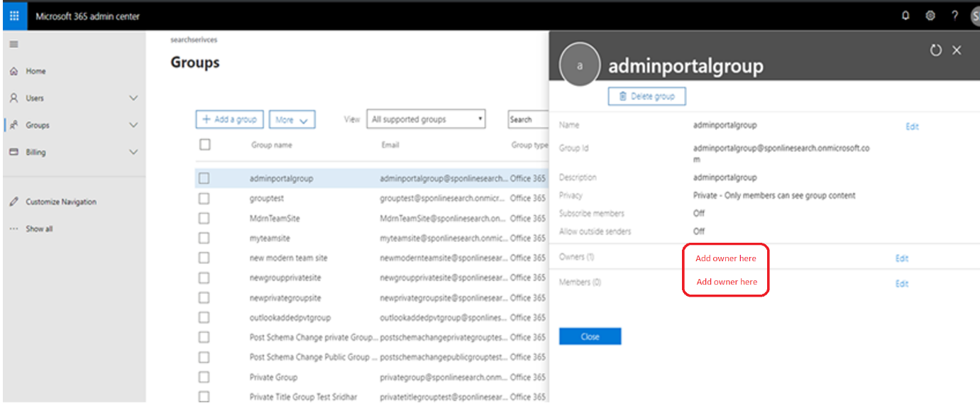Expand the Users chevron in the sidebar
This screenshot has width=980, height=411.
click(x=133, y=98)
